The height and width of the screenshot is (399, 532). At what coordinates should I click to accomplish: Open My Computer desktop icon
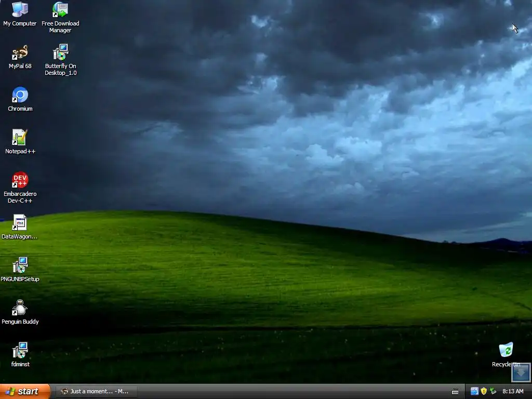20,14
